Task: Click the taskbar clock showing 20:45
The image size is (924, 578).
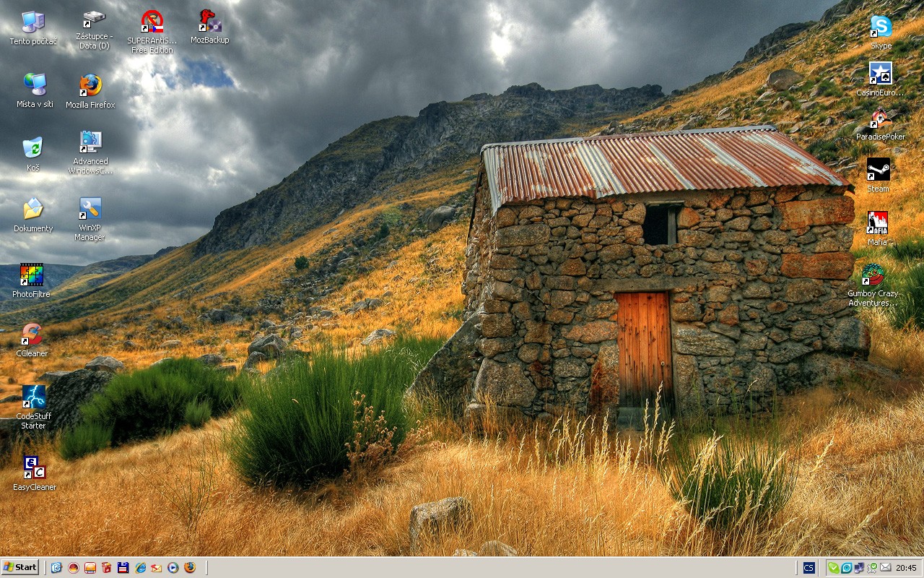Action: 906,568
